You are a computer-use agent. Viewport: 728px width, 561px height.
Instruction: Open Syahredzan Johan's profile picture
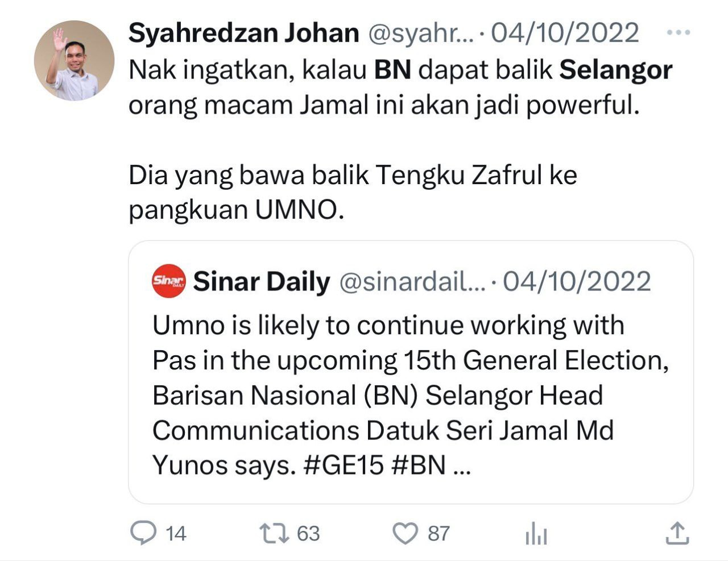point(75,60)
